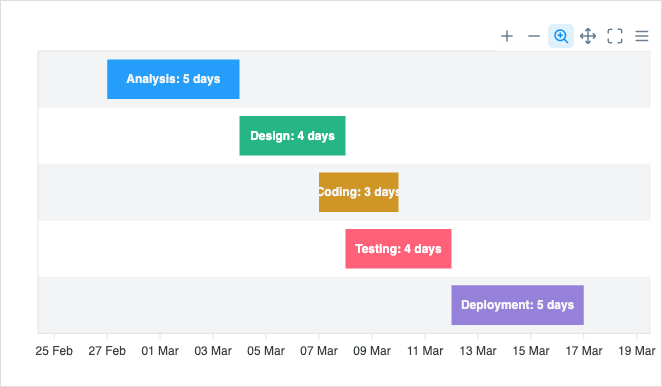Click the 01 Mar axis label
The width and height of the screenshot is (662, 387).
click(x=160, y=351)
